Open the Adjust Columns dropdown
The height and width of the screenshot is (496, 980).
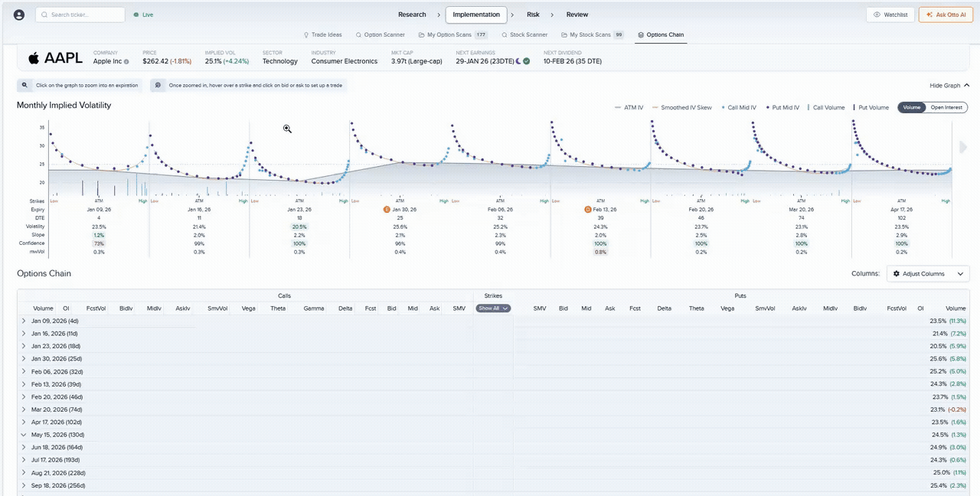click(x=928, y=273)
